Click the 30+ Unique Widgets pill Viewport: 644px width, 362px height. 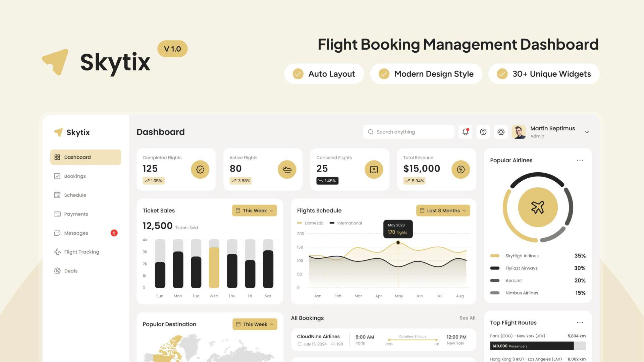point(544,74)
